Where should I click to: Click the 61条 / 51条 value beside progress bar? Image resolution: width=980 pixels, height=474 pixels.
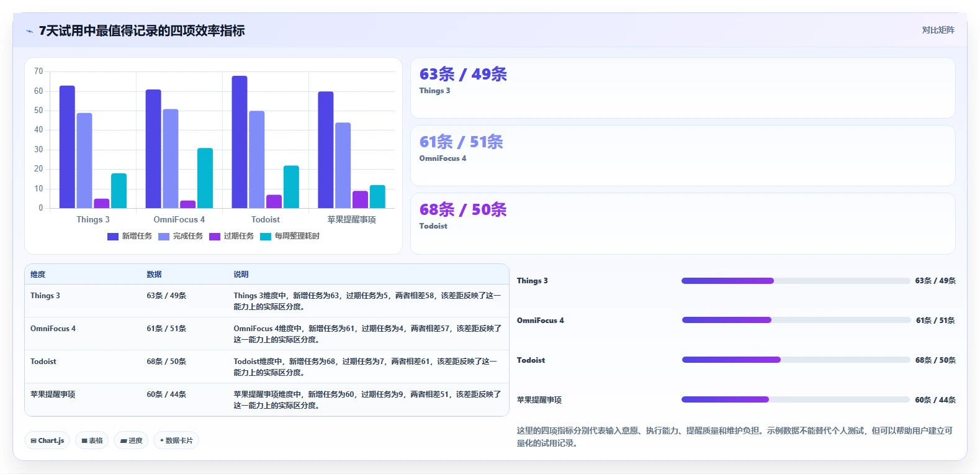tap(935, 321)
